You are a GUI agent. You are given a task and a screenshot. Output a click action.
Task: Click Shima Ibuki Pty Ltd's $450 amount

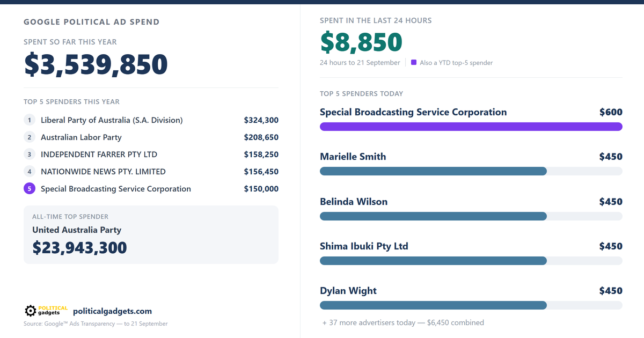(611, 246)
